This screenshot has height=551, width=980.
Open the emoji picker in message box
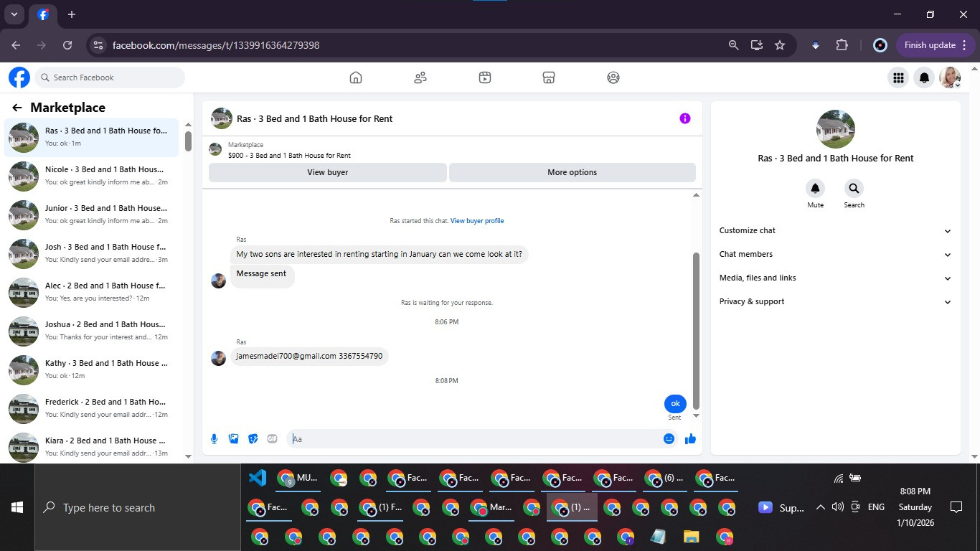(x=669, y=439)
